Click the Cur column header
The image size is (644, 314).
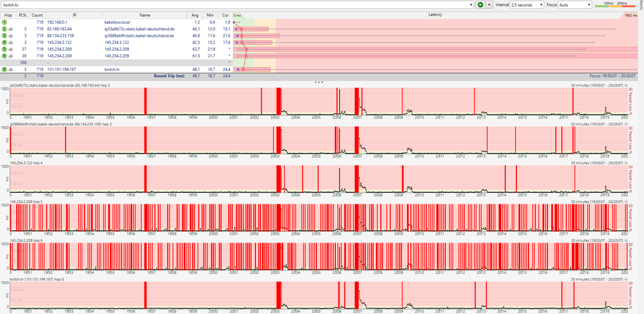(225, 15)
